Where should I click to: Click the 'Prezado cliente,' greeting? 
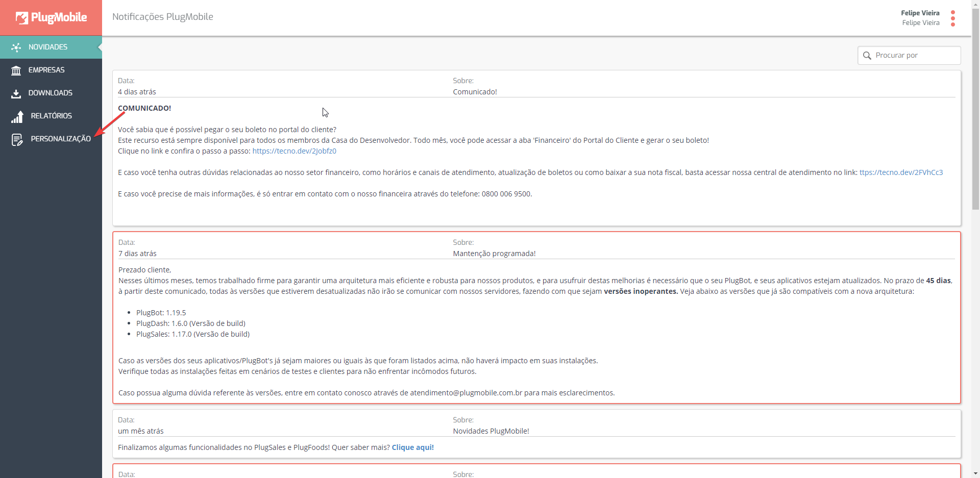click(x=144, y=270)
